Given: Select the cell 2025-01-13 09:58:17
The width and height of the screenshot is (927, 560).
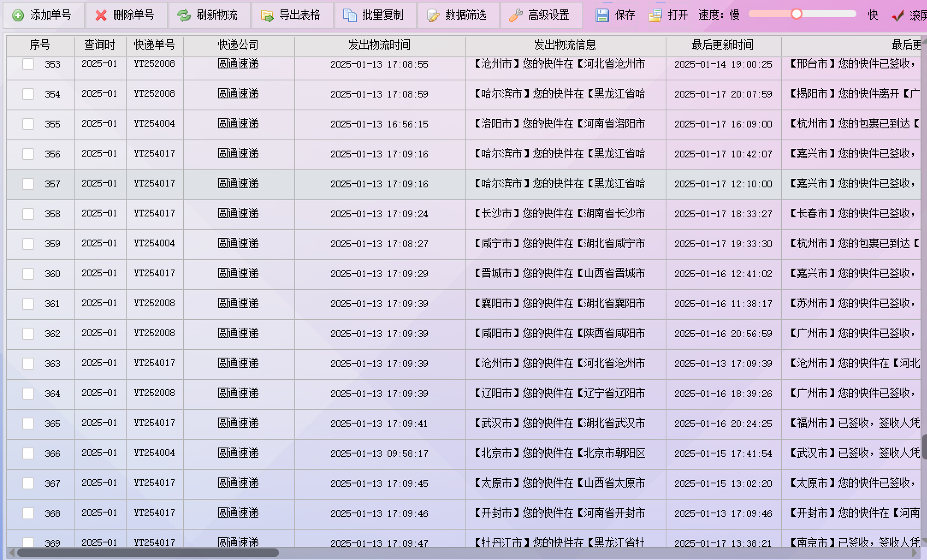Looking at the screenshot, I should click(x=379, y=453).
